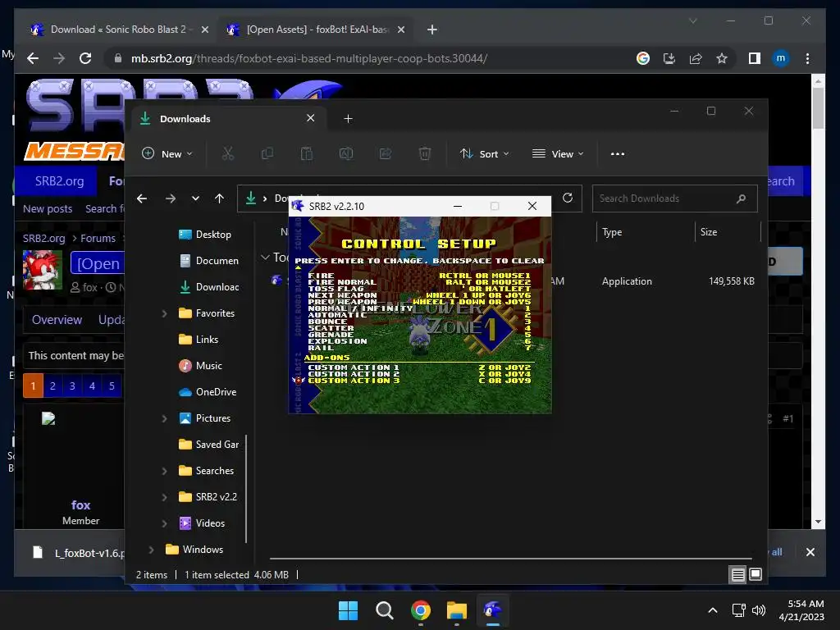This screenshot has height=630, width=840.
Task: Switch to Chrome from the taskbar
Action: [x=421, y=610]
